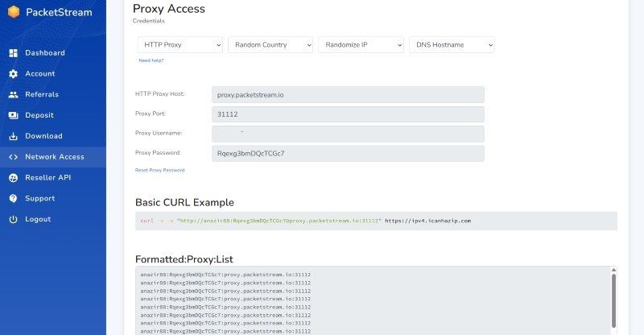Click the Network Access code brackets icon
644x335 pixels.
tap(13, 157)
